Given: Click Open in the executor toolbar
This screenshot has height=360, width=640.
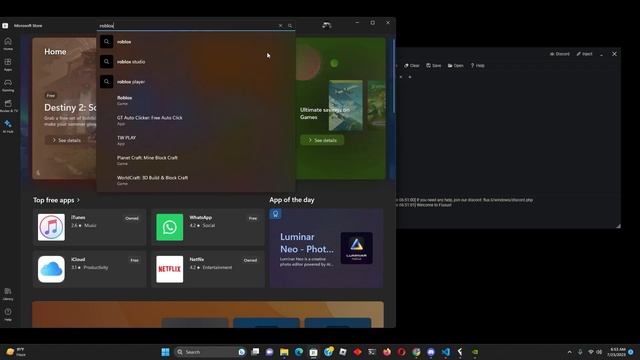Looking at the screenshot, I should (x=456, y=65).
